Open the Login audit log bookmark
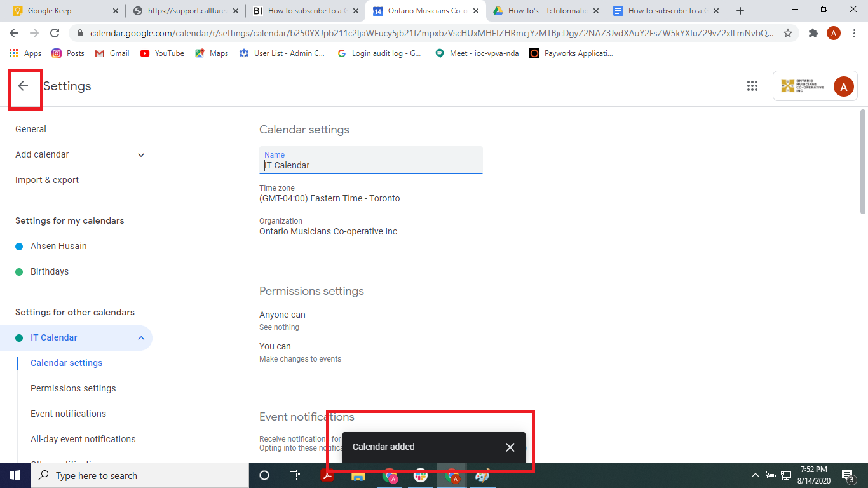This screenshot has width=868, height=488. pyautogui.click(x=379, y=53)
